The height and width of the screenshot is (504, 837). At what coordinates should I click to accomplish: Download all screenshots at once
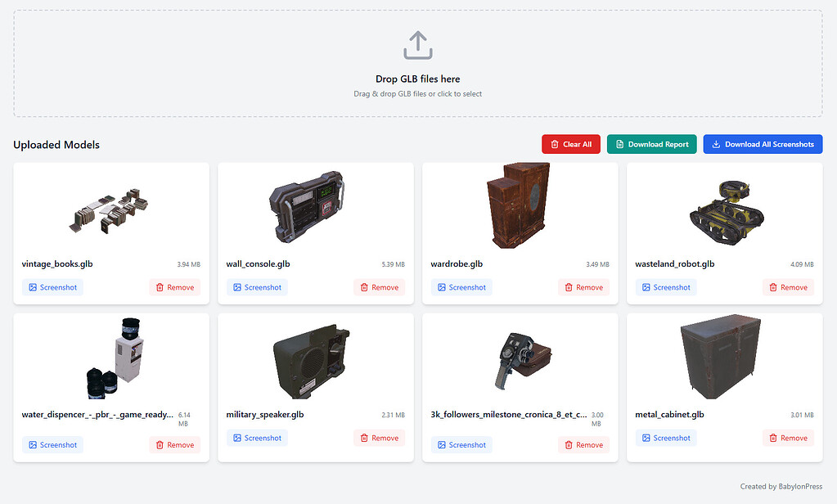click(763, 144)
